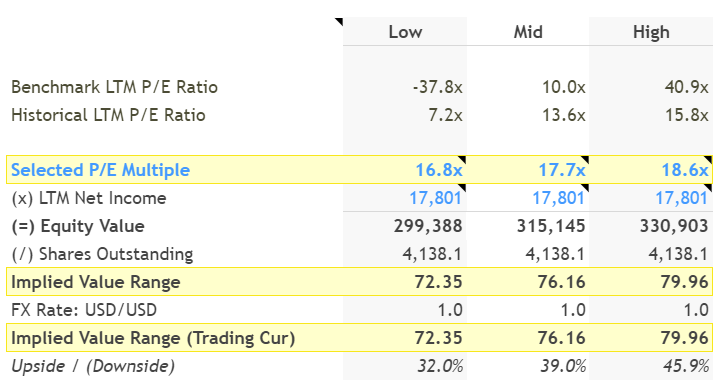Edit the mid selected multiple 17.7x
718x387 pixels.
tap(562, 170)
